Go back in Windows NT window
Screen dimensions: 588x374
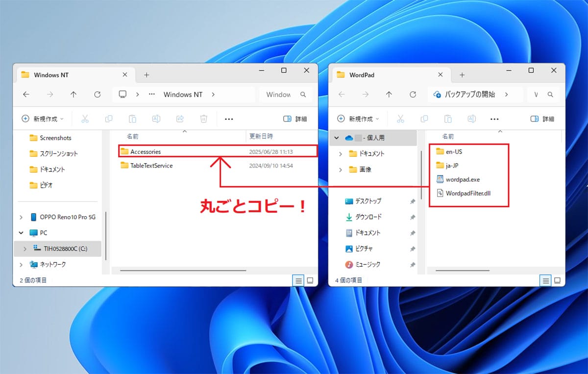click(26, 95)
